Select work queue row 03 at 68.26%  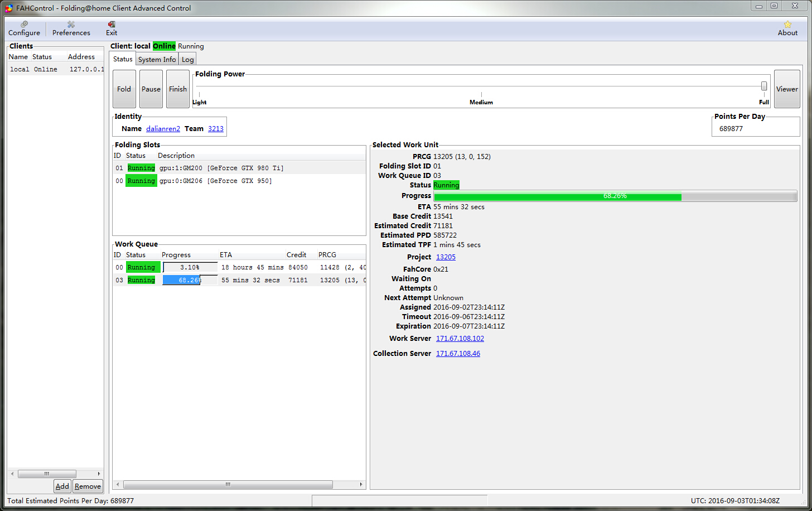(x=239, y=280)
